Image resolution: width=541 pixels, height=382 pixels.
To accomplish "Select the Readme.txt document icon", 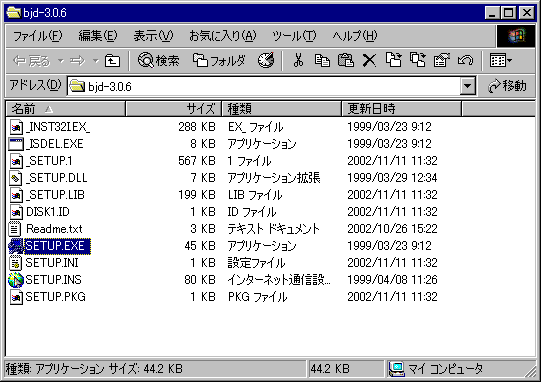I will pyautogui.click(x=14, y=229).
